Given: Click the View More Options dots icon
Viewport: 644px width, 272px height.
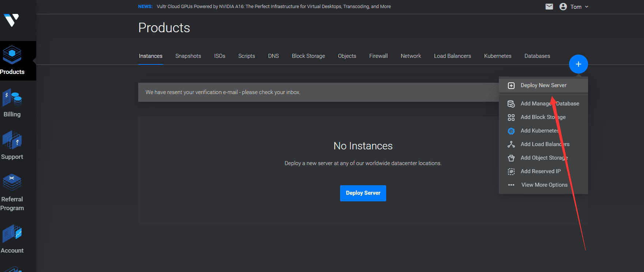Looking at the screenshot, I should pyautogui.click(x=511, y=185).
